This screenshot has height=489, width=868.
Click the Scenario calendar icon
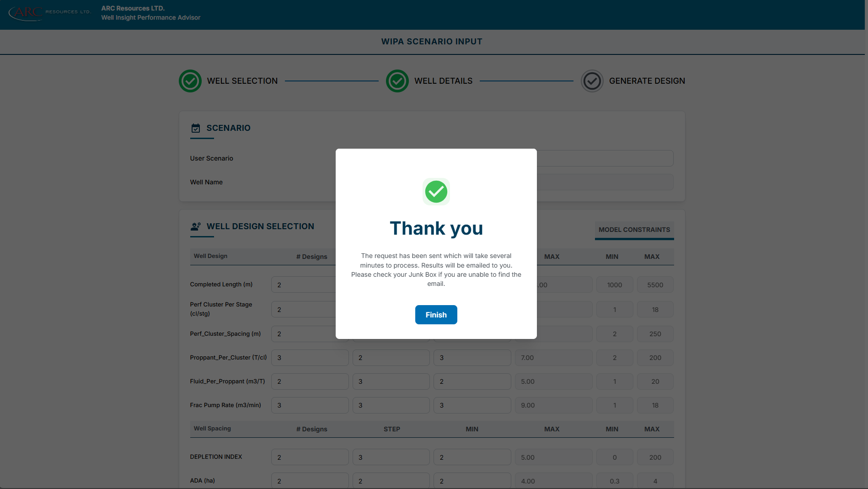[x=196, y=128]
